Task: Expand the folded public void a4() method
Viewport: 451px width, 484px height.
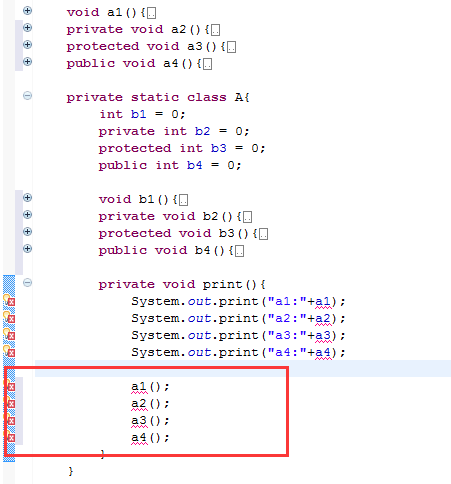Action: (27, 62)
